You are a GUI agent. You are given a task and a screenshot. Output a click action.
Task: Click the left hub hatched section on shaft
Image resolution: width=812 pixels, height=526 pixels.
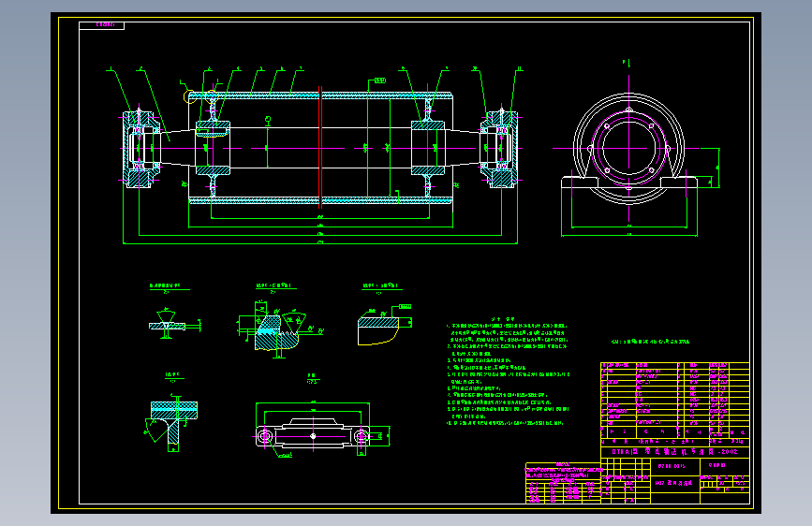point(213,148)
